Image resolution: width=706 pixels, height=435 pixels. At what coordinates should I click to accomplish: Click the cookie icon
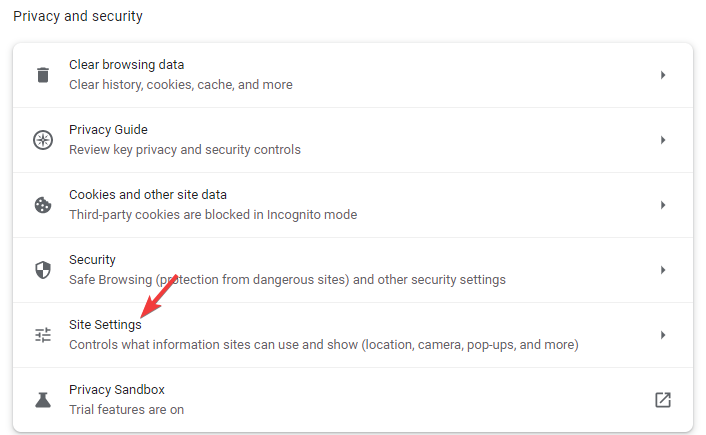[x=43, y=205]
